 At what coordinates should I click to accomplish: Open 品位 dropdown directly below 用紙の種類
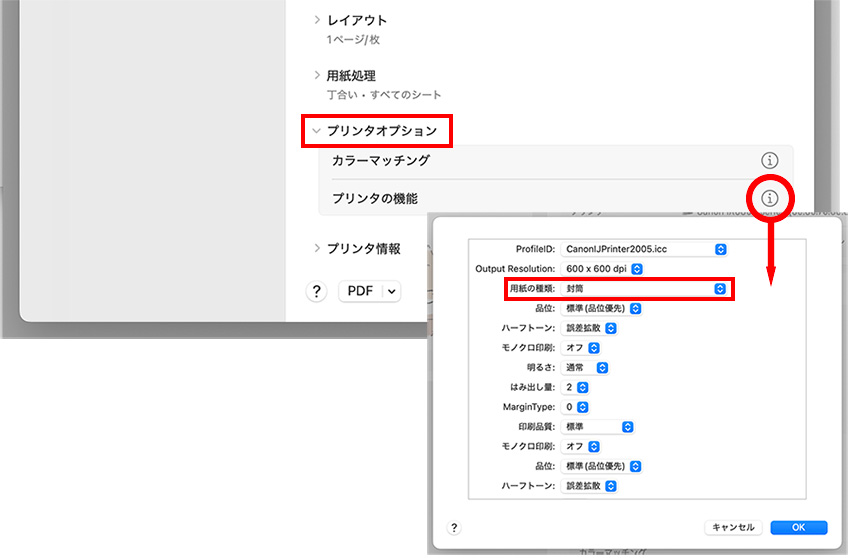tap(601, 308)
